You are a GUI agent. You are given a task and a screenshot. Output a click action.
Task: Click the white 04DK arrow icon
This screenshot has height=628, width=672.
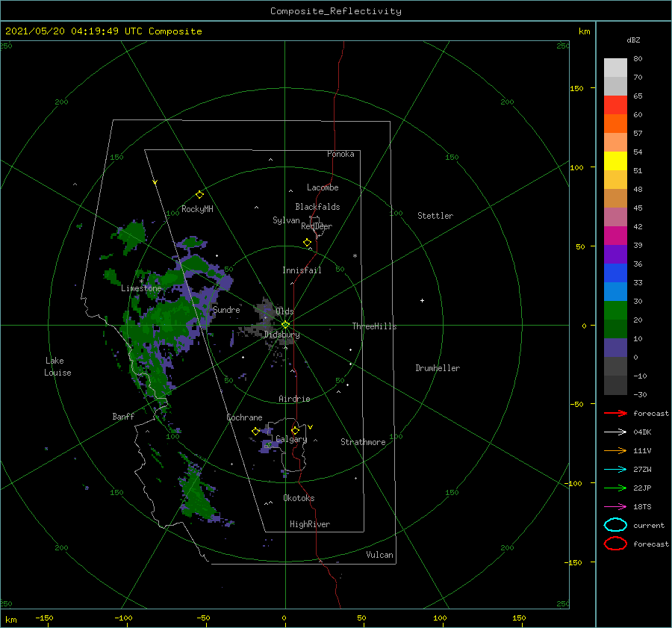[x=615, y=432]
